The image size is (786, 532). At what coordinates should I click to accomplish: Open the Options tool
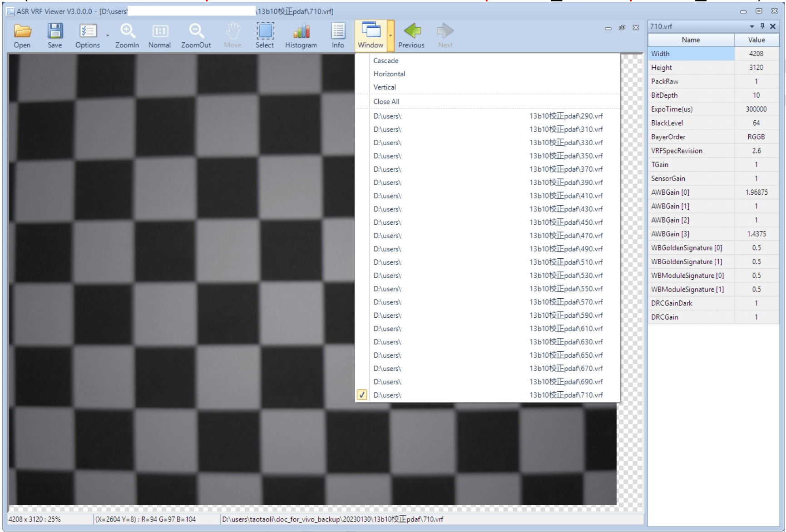(x=87, y=31)
